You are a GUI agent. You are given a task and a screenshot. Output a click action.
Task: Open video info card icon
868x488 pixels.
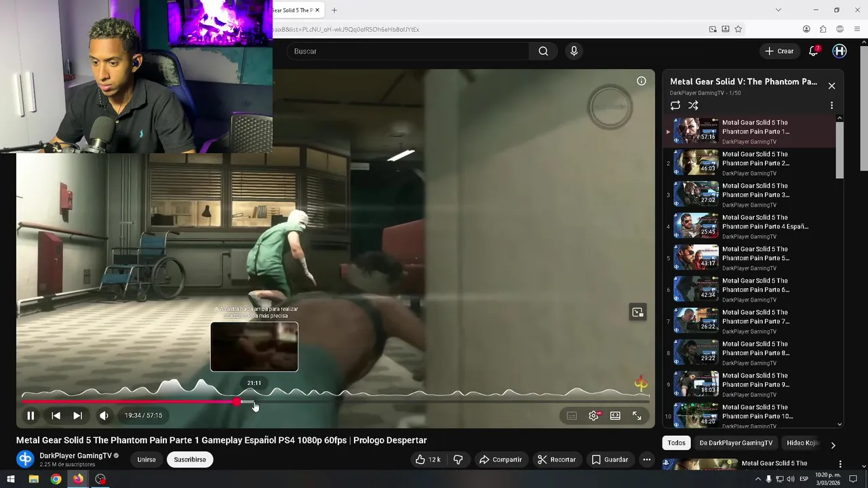pyautogui.click(x=642, y=81)
